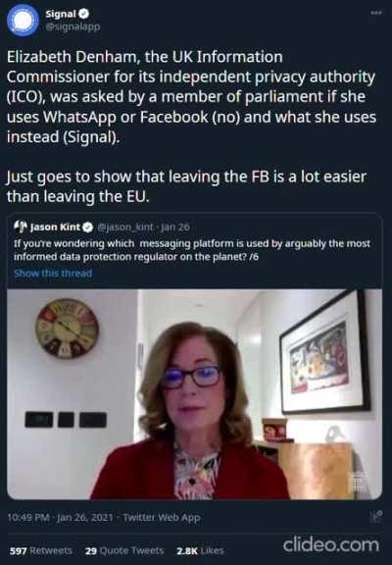
Task: Click the main tweet text body
Action: [x=191, y=127]
